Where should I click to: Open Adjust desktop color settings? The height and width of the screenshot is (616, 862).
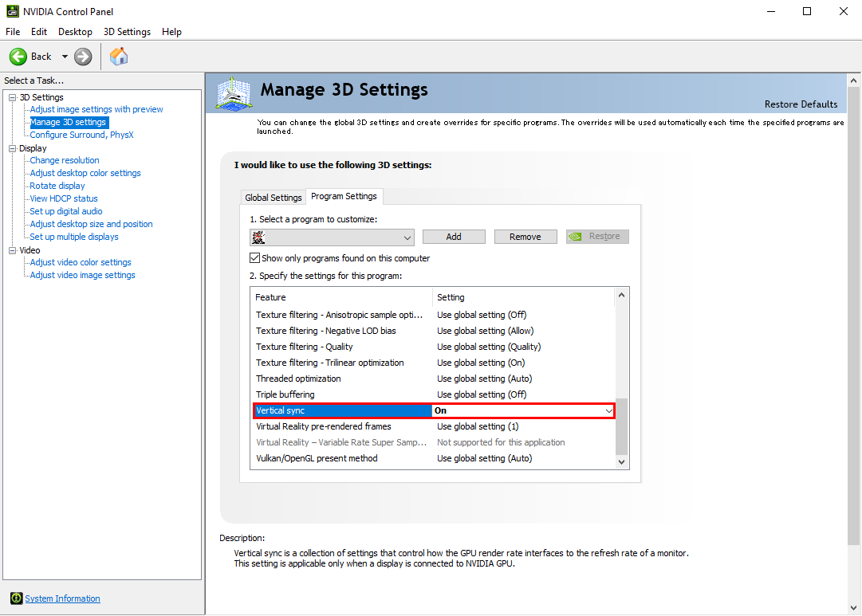(x=85, y=173)
